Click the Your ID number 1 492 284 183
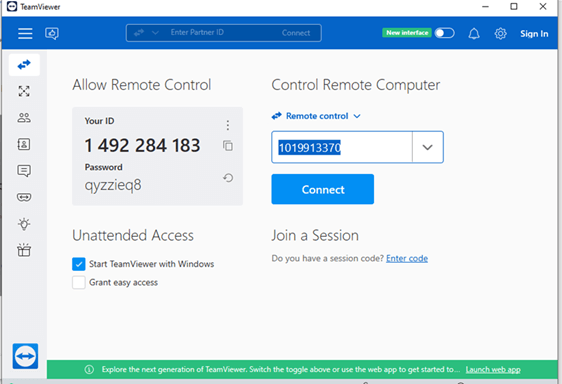Viewport: 562px width, 384px height. point(142,145)
